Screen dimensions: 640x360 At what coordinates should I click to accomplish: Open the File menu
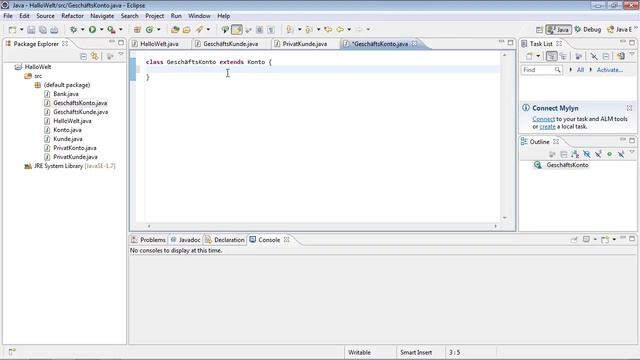point(8,16)
